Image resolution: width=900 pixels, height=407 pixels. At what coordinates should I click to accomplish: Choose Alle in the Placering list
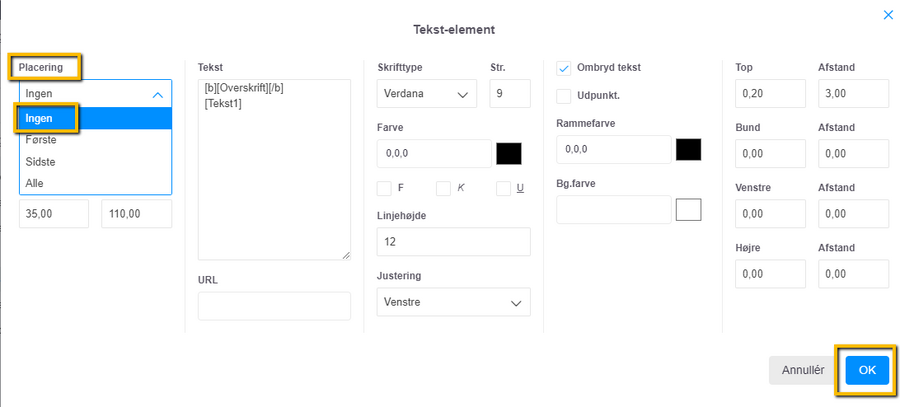pos(35,183)
